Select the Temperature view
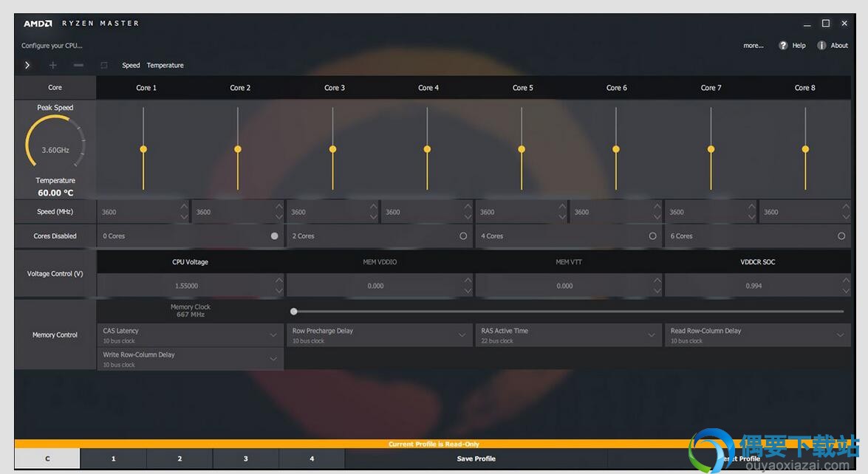868x474 pixels. (x=165, y=65)
